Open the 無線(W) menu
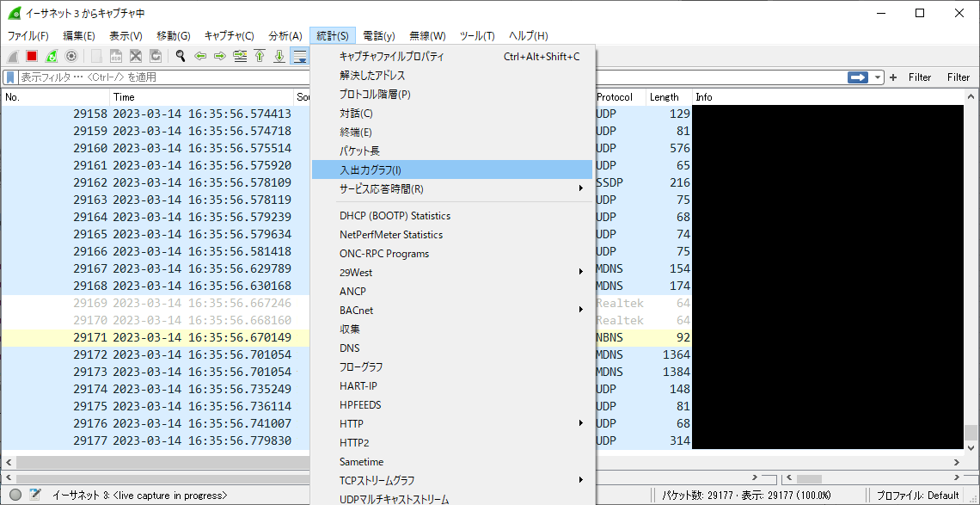Screen dimensions: 980x505 coord(427,36)
